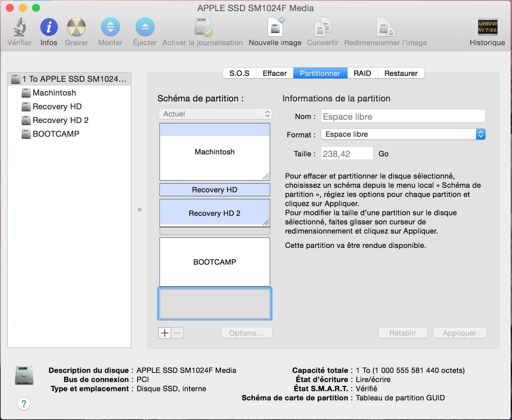Click the disk icon in the info footer
Screen dimensions: 512x420
(24, 375)
